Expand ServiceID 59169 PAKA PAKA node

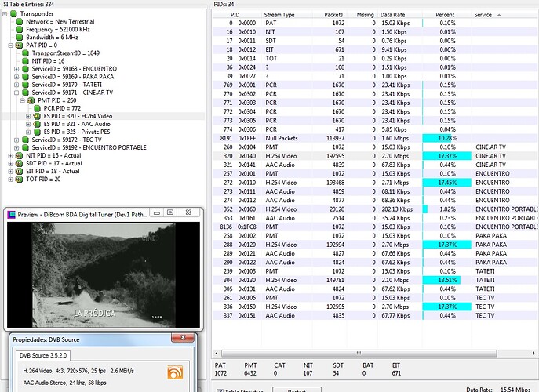16,78
